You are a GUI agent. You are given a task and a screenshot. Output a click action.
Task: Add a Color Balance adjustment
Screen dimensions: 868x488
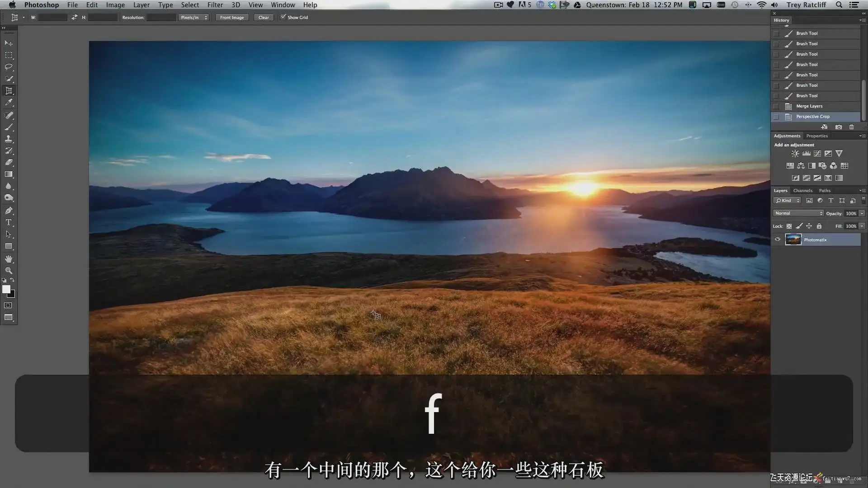click(x=801, y=166)
